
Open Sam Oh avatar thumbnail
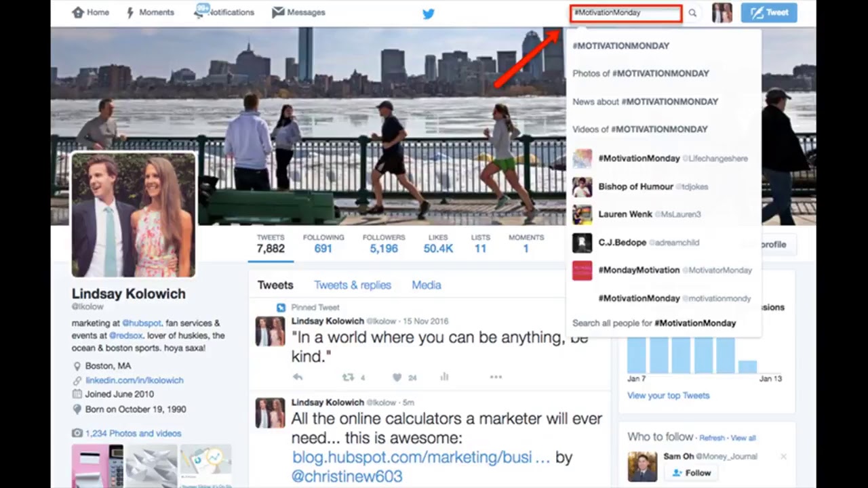point(642,466)
